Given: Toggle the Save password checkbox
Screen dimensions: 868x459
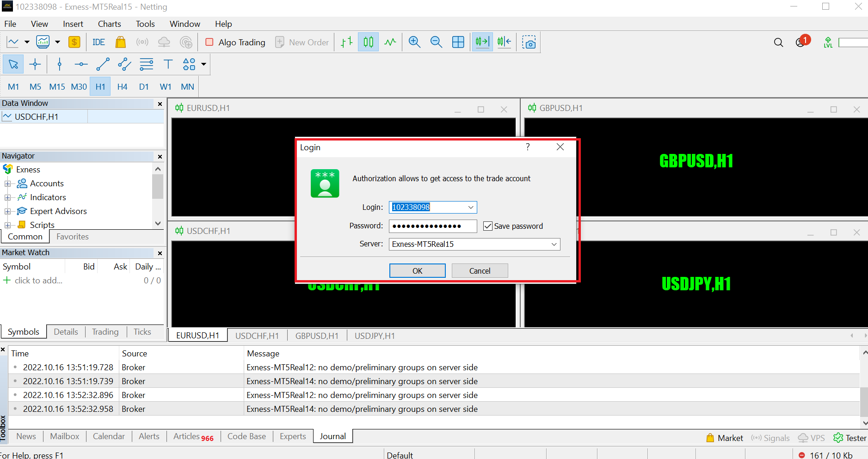Looking at the screenshot, I should (x=487, y=226).
